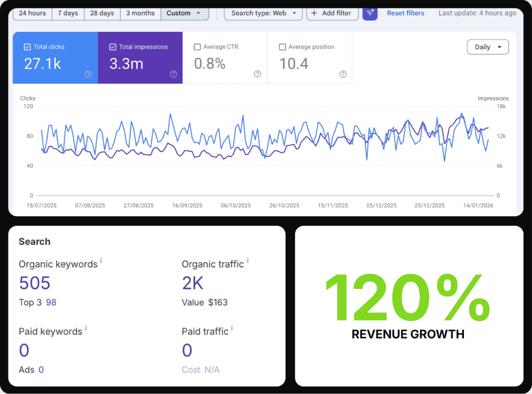The image size is (532, 394).
Task: Click the filter options icon button
Action: pos(370,13)
